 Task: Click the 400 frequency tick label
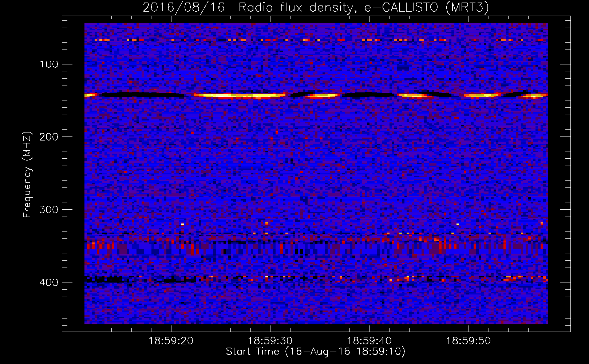[x=49, y=283]
